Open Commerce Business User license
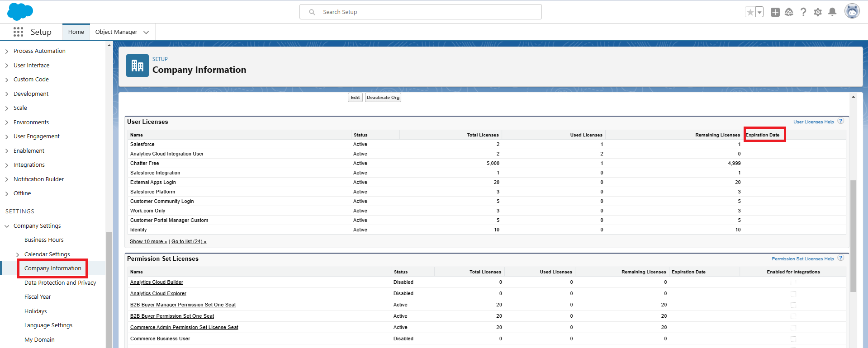Screen dimensions: 868x348 pos(160,339)
